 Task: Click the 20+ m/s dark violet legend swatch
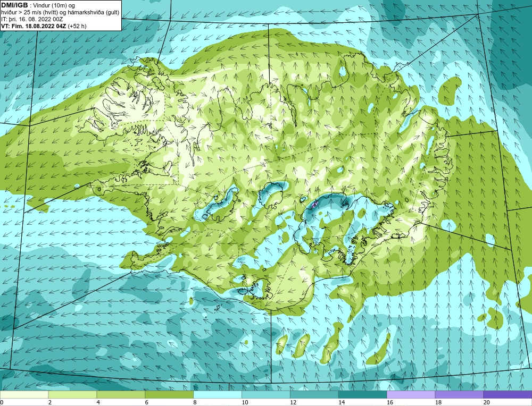click(x=508, y=394)
